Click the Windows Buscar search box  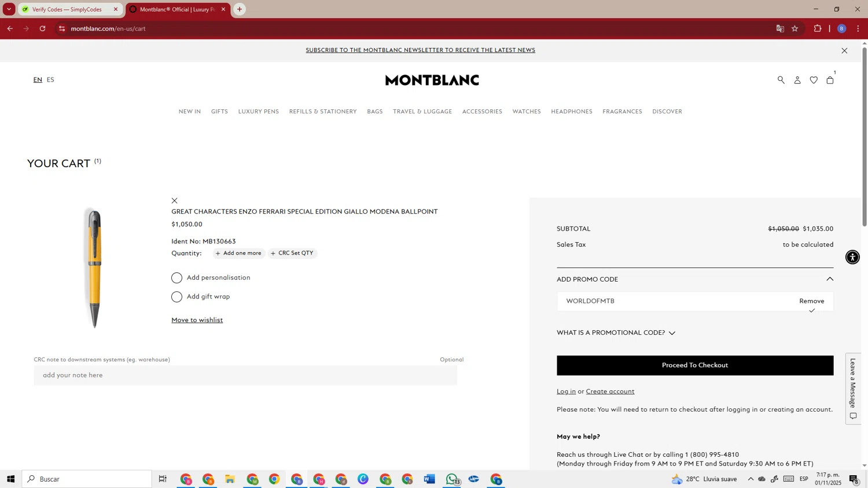point(87,479)
